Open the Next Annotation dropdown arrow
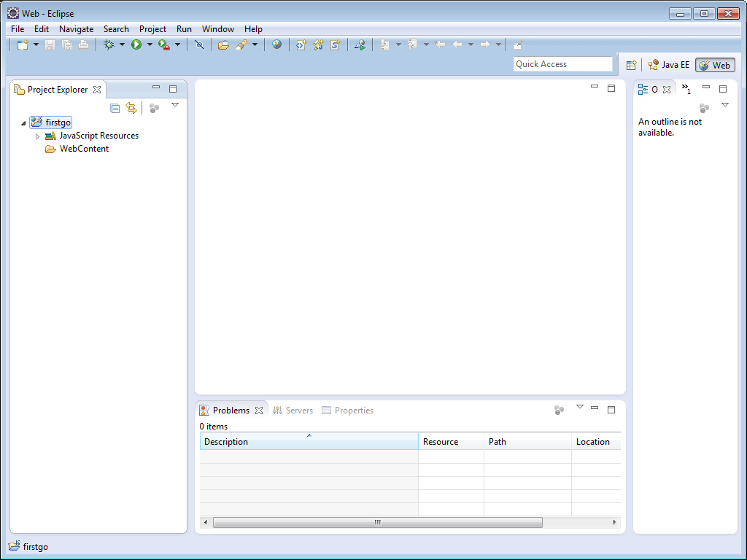This screenshot has width=747, height=560. click(x=398, y=44)
